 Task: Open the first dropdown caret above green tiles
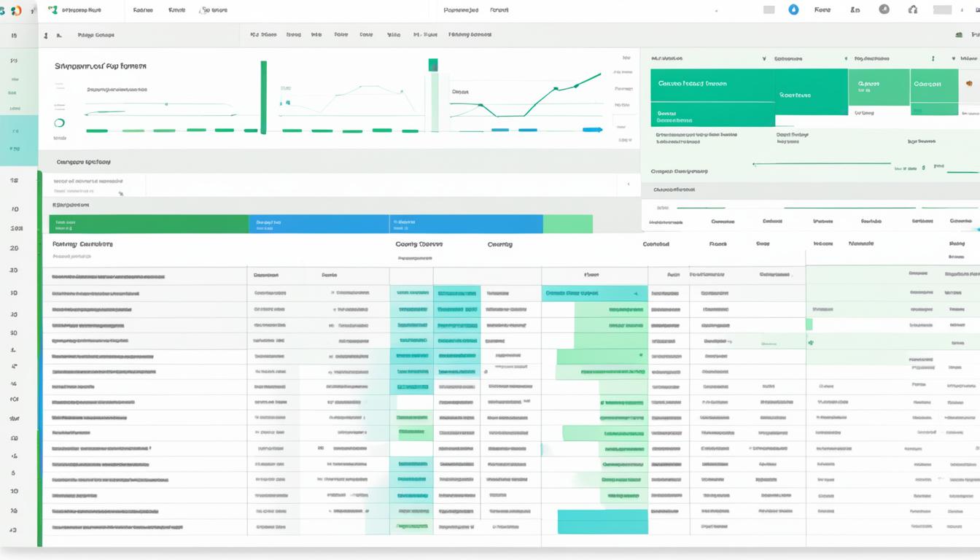click(x=763, y=58)
